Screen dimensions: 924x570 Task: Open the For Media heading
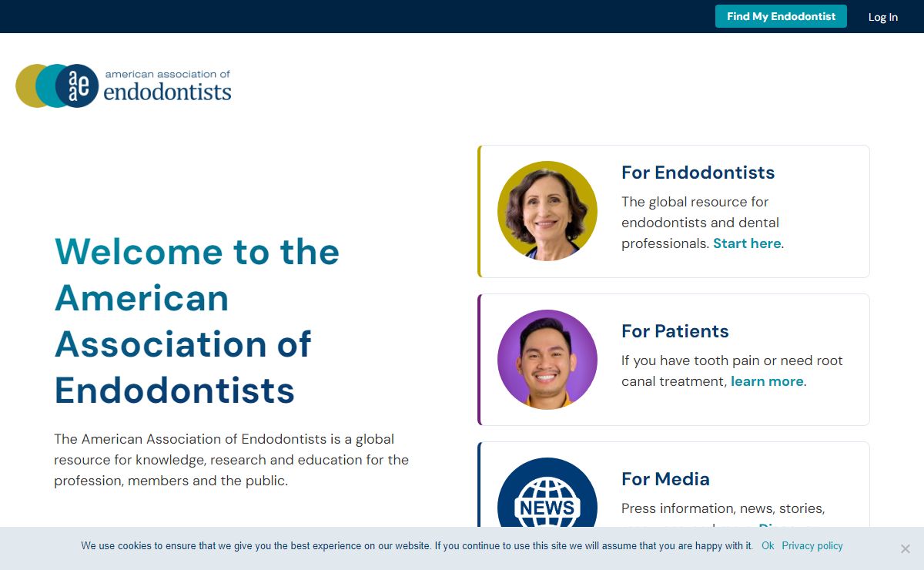pyautogui.click(x=666, y=479)
